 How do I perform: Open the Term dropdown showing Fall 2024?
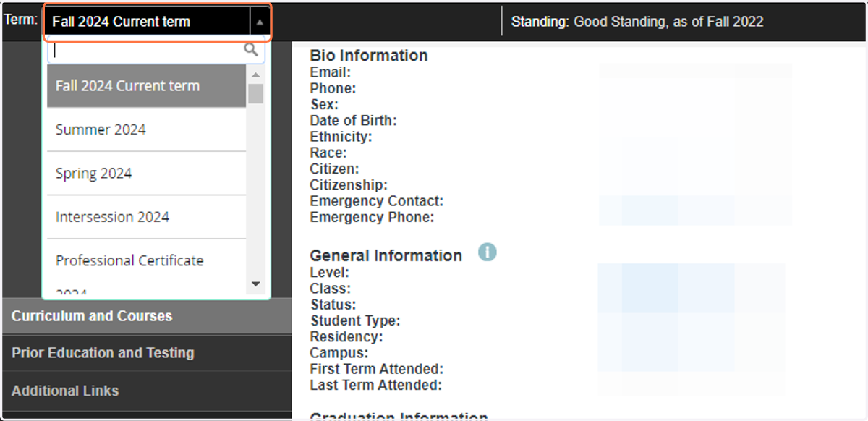[157, 22]
